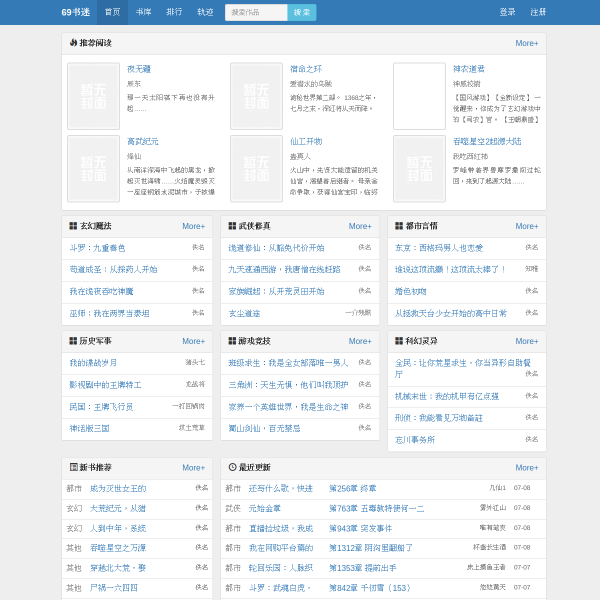Open 玄尘道途 in 武侠修真
This screenshot has width=600, height=600.
(244, 313)
